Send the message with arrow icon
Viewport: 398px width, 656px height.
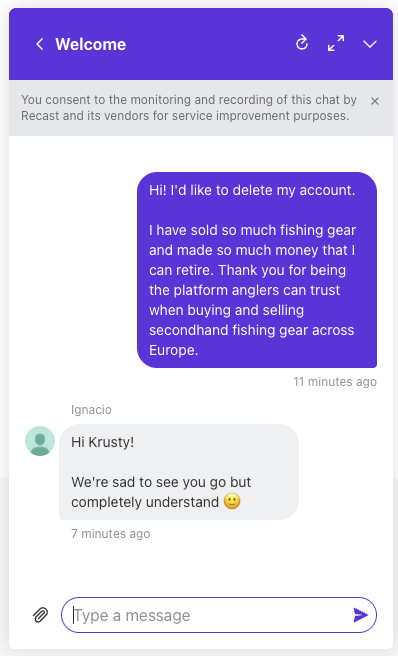pyautogui.click(x=360, y=615)
